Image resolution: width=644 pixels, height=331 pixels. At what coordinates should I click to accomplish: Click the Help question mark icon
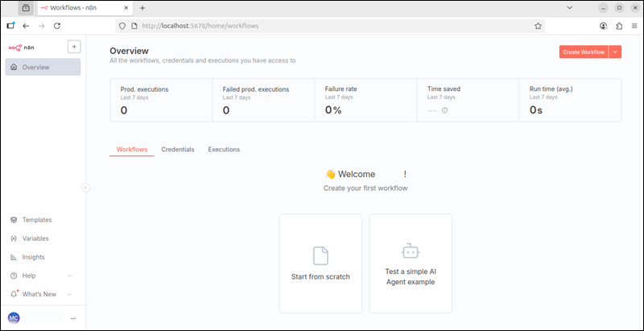[x=14, y=275]
